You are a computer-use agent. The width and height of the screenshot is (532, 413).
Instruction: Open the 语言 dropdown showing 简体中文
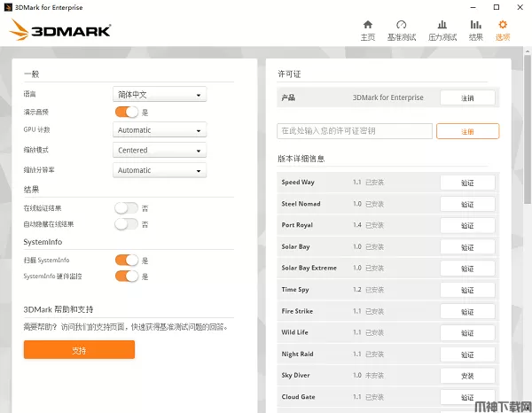click(x=160, y=94)
